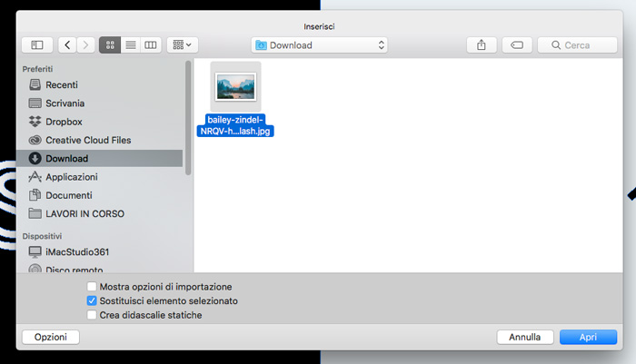Click the Apri button
This screenshot has height=364, width=636.
[588, 337]
